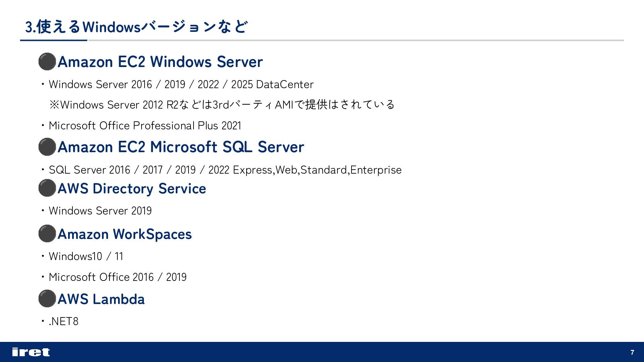Select the Amazon EC2 Windows Server heading
The image size is (644, 362).
pyautogui.click(x=160, y=62)
